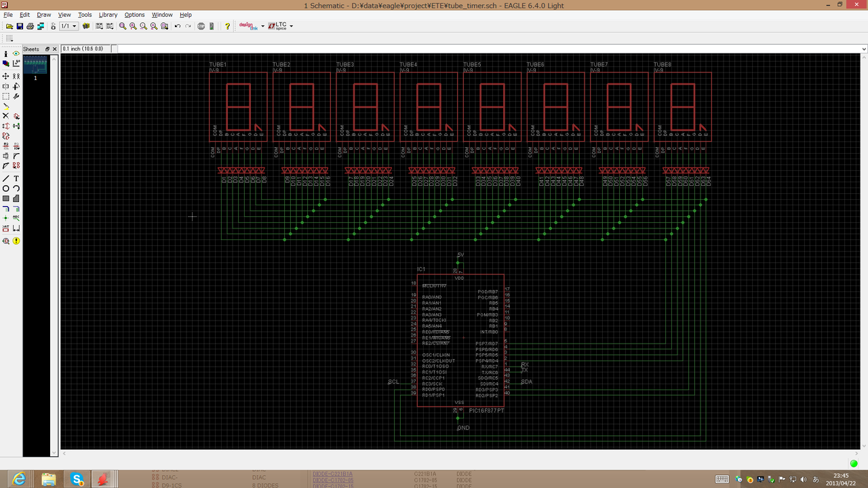Open the File menu
Viewport: 868px width, 488px height.
tap(8, 14)
